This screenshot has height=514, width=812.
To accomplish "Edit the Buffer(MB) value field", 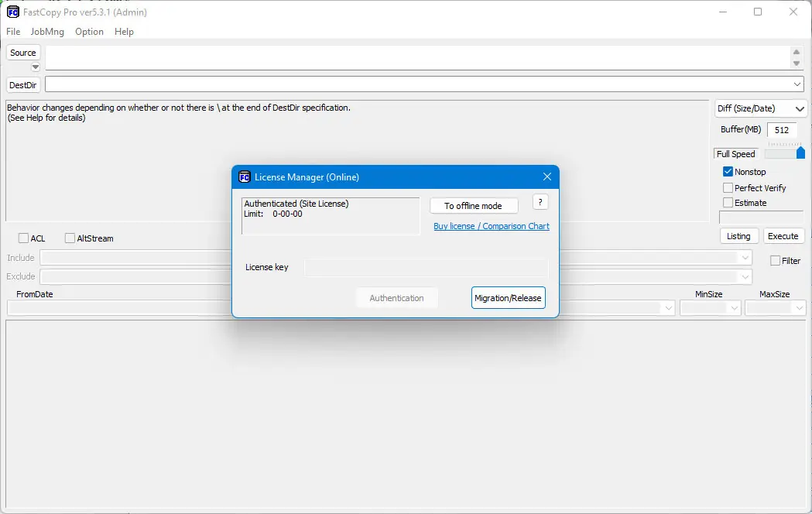I will point(782,131).
